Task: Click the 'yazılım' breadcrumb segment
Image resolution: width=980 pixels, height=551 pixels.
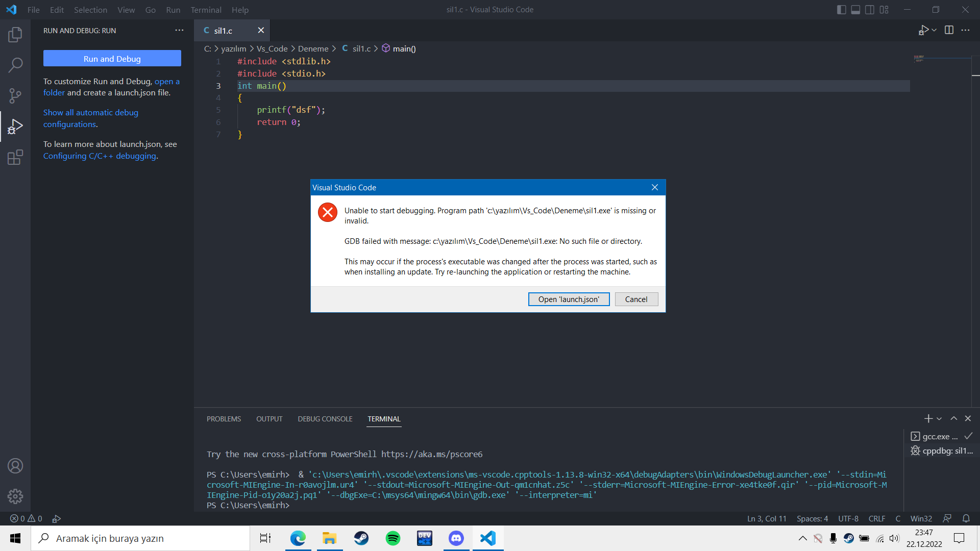Action: (x=233, y=48)
